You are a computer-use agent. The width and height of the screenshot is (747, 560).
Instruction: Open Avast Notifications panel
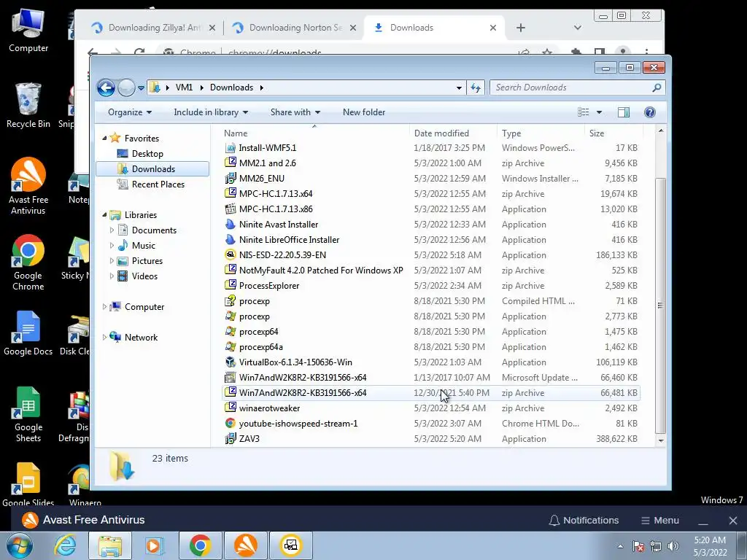click(x=584, y=521)
